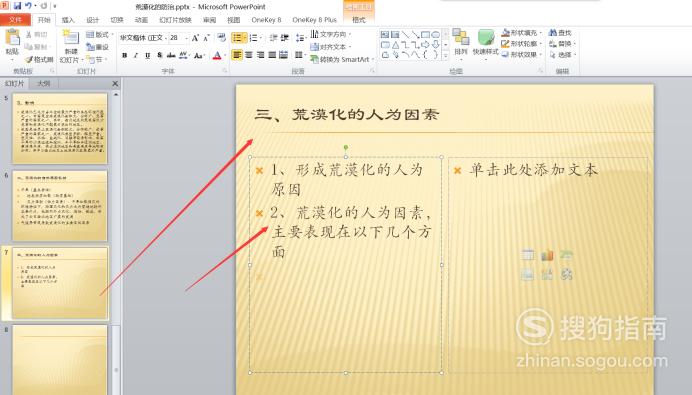The height and width of the screenshot is (395, 692).
Task: Click the Undo arrow in the quick access toolbar
Action: point(29,6)
